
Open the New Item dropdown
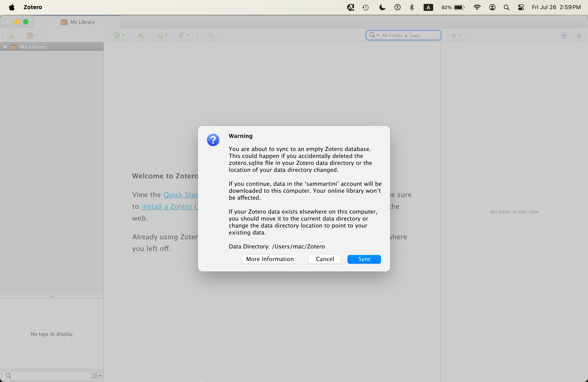coord(119,36)
